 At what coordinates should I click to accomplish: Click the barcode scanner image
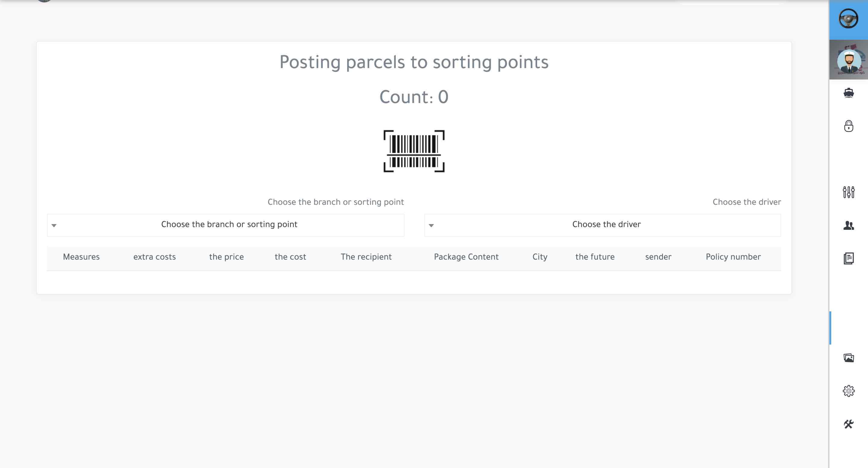pos(414,151)
